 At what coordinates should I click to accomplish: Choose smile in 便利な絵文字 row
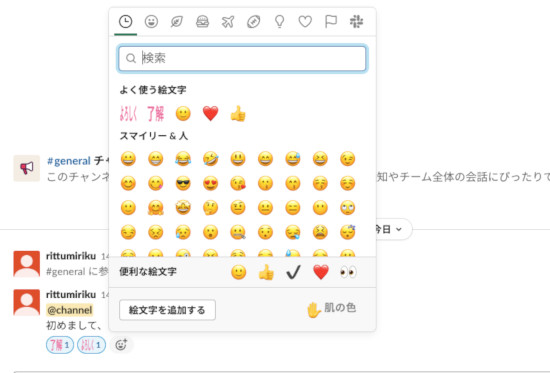pyautogui.click(x=239, y=272)
